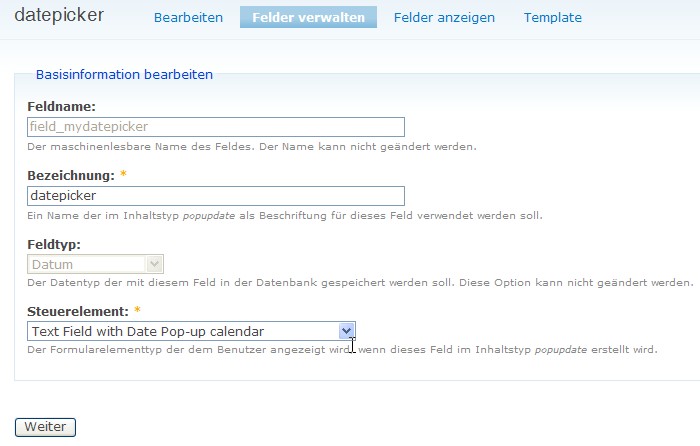
Task: Click the arrow on the Feldtyp dropdown
Action: point(154,264)
